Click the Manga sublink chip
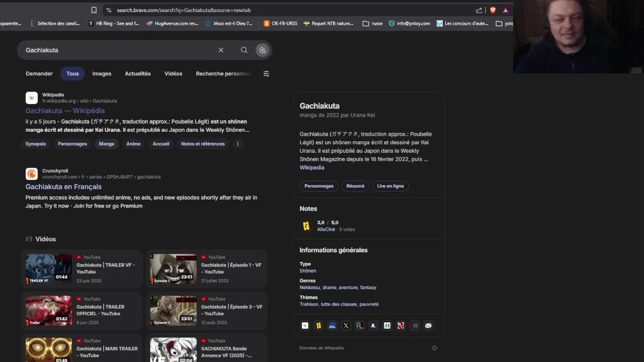The width and height of the screenshot is (644, 362). pos(107,144)
